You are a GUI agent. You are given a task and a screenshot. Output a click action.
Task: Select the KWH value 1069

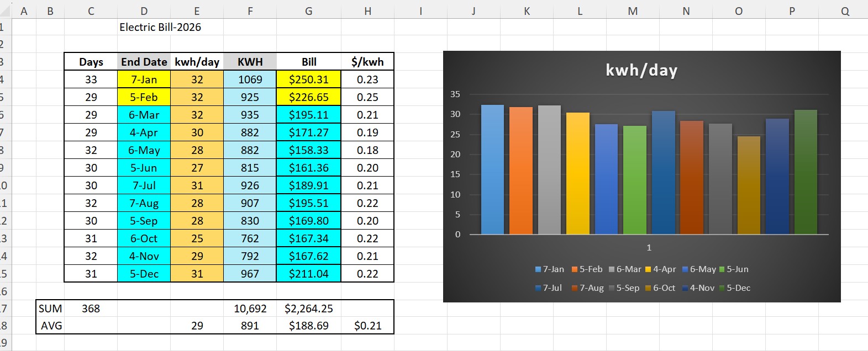click(250, 79)
